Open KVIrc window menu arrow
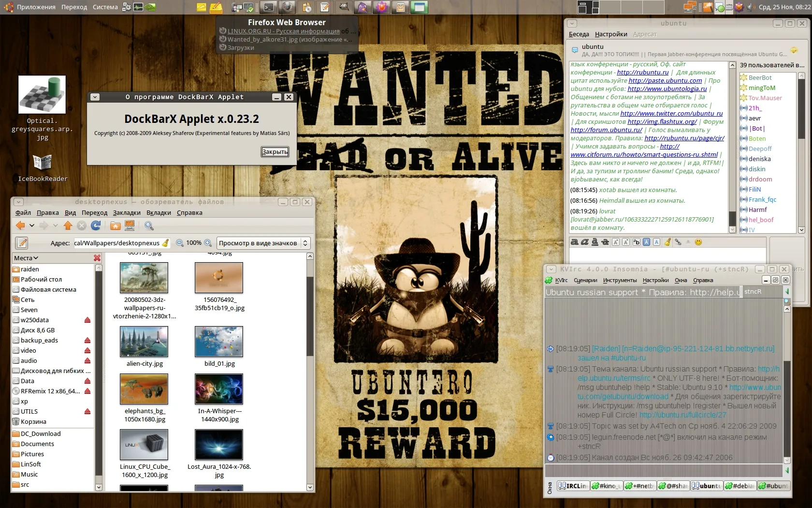Screen dimensions: 812x508 [551, 269]
